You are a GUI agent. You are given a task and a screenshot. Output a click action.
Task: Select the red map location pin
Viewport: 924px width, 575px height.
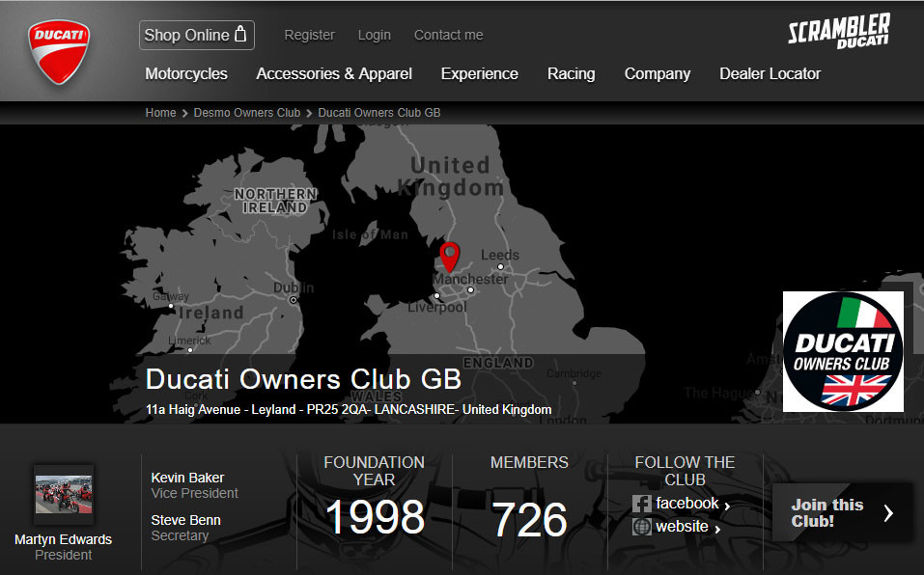450,258
